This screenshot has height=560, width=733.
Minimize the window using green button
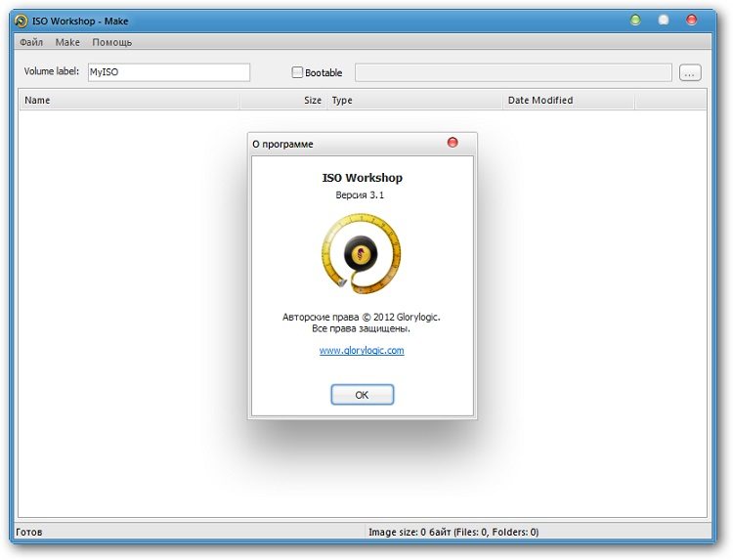[635, 21]
